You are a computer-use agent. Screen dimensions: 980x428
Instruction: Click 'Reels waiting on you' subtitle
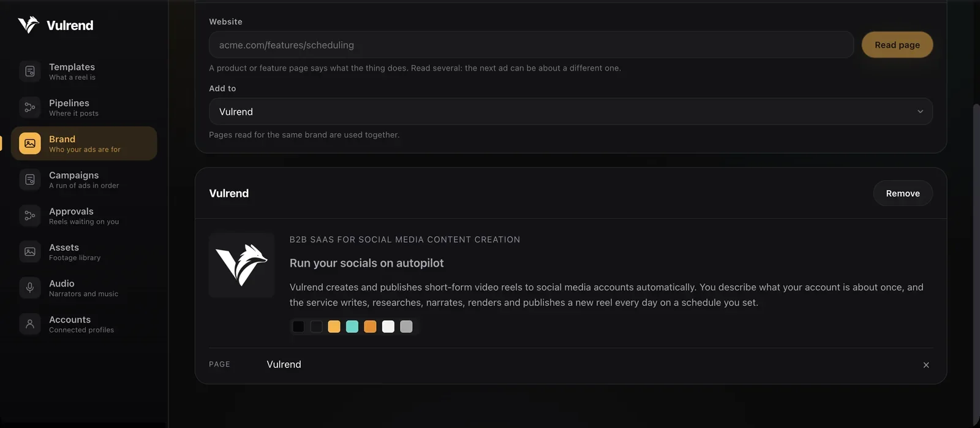pos(84,222)
